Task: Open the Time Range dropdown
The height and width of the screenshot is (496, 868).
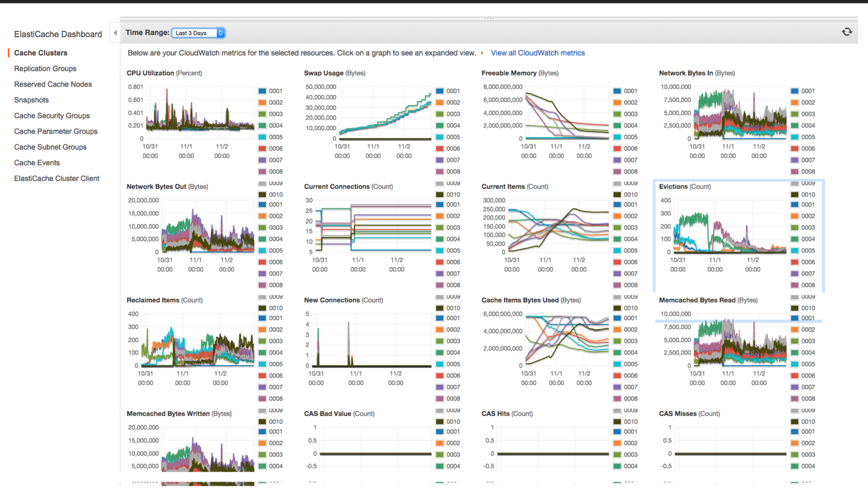Action: tap(198, 33)
